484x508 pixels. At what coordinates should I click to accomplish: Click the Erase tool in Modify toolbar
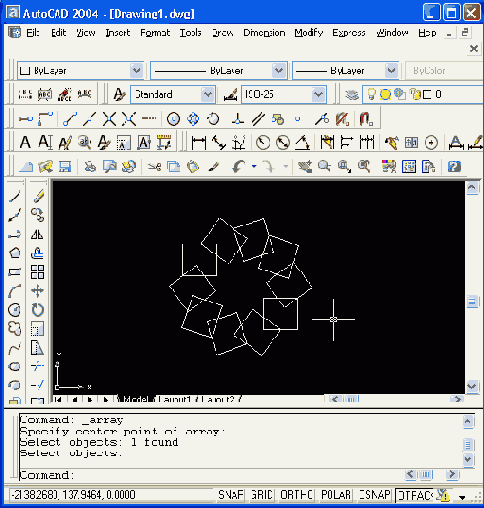38,196
